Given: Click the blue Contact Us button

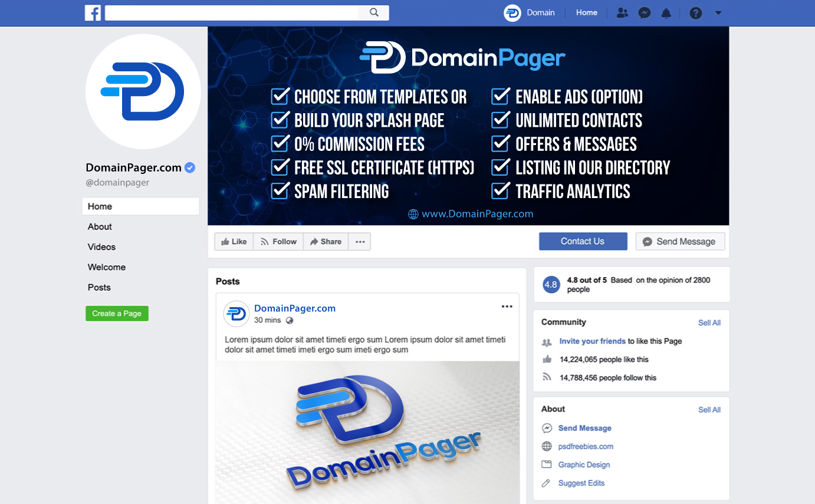Looking at the screenshot, I should (x=583, y=241).
